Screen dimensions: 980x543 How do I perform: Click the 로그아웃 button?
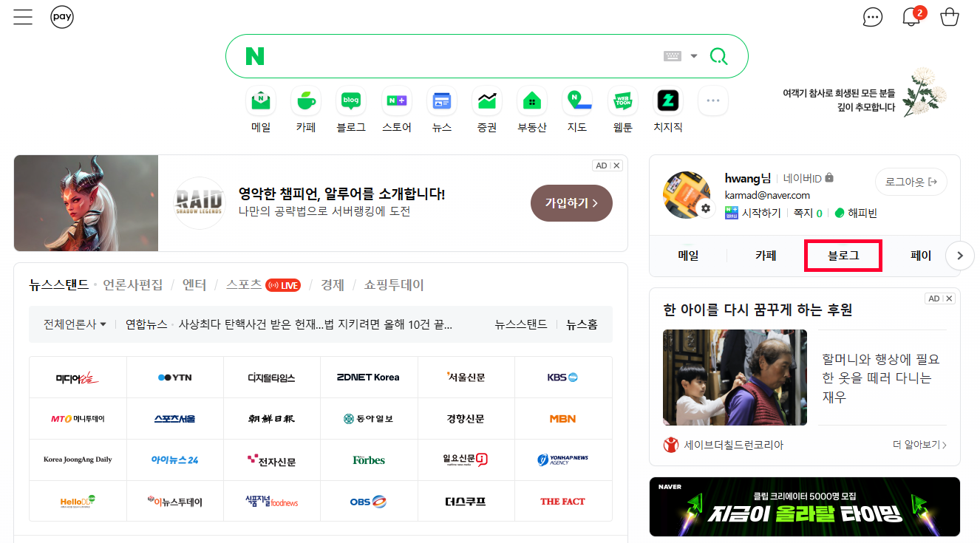[911, 182]
